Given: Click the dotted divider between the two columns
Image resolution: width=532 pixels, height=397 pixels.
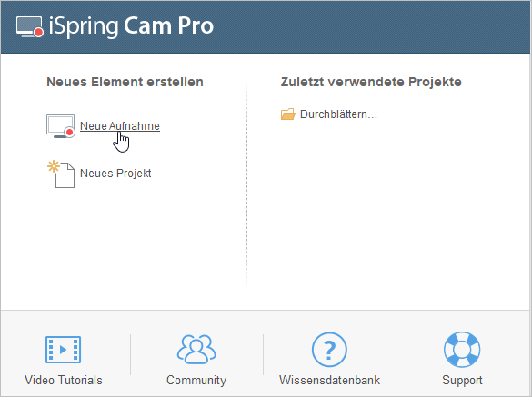Looking at the screenshot, I should 246,184.
